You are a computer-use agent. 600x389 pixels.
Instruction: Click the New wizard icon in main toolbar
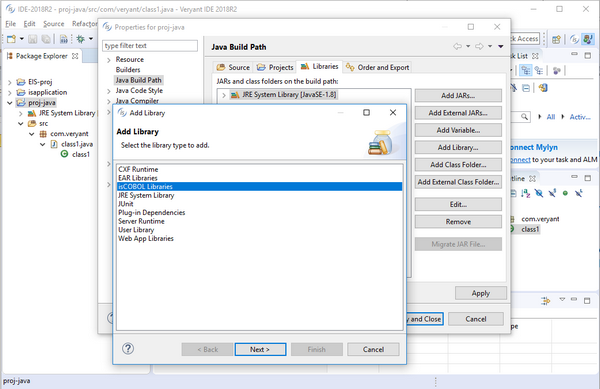[x=11, y=39]
